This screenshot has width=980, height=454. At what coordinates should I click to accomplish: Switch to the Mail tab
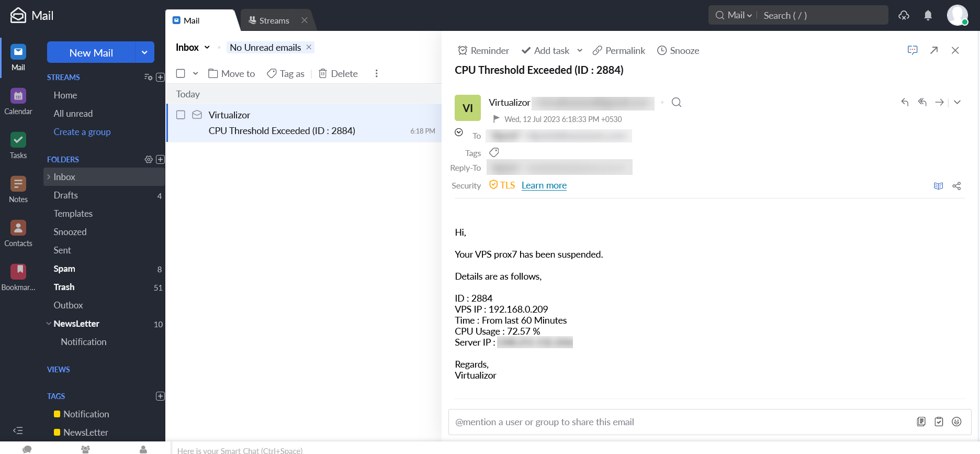(201, 20)
